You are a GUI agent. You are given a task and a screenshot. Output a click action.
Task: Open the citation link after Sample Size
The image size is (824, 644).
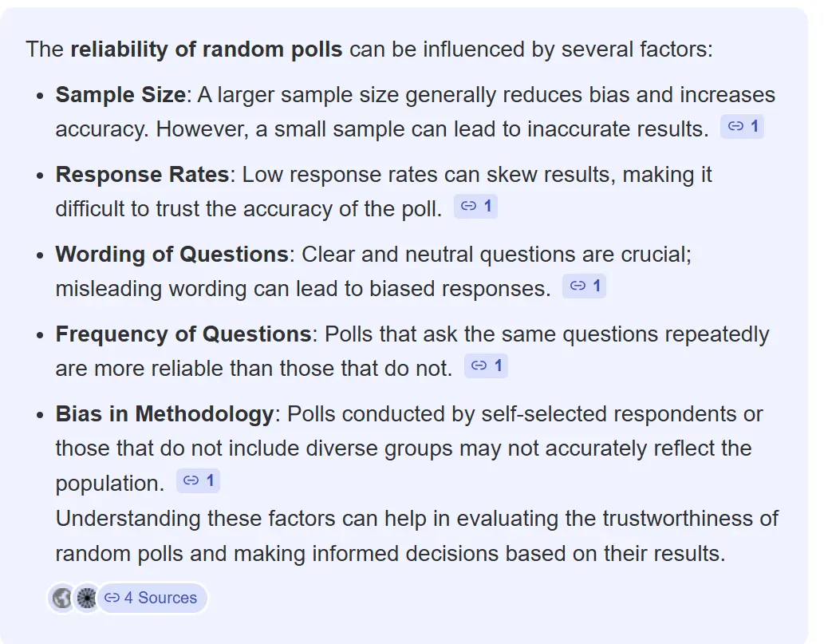pos(743,127)
